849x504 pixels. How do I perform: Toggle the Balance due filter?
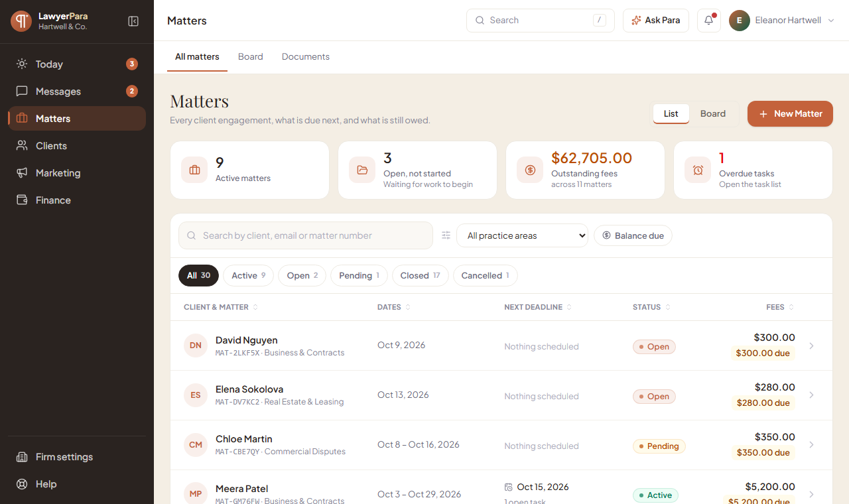633,235
